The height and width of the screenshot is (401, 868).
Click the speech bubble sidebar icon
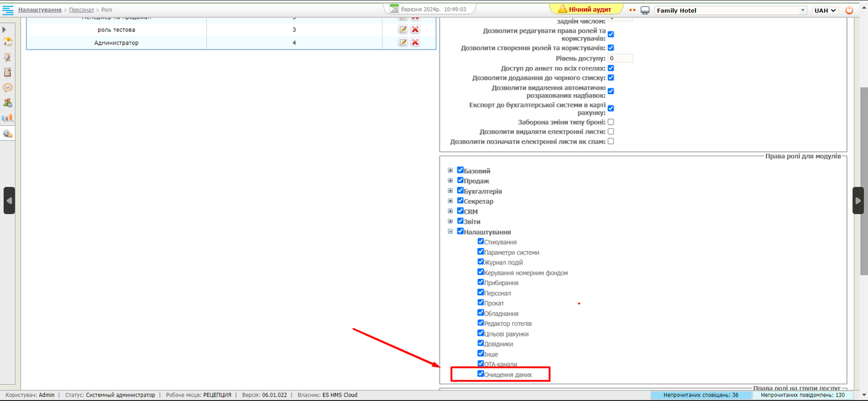pyautogui.click(x=8, y=87)
